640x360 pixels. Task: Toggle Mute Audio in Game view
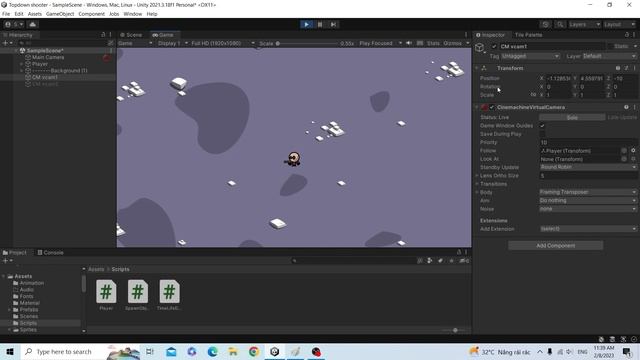coord(409,43)
